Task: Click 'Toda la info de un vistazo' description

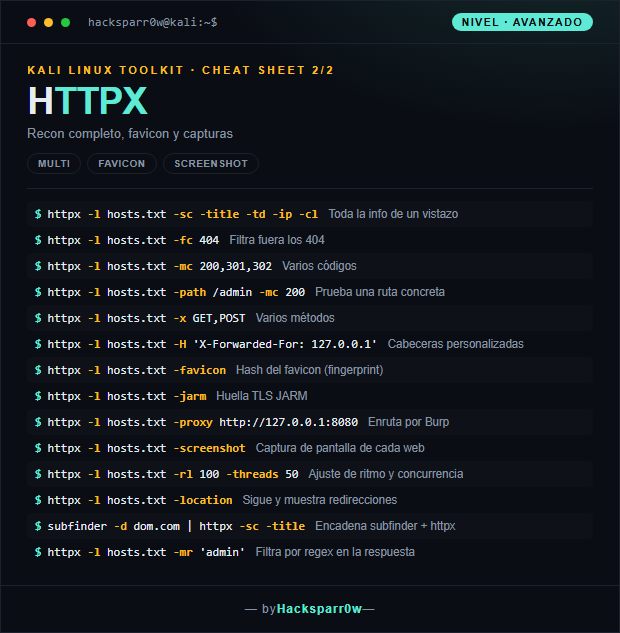Action: (393, 214)
